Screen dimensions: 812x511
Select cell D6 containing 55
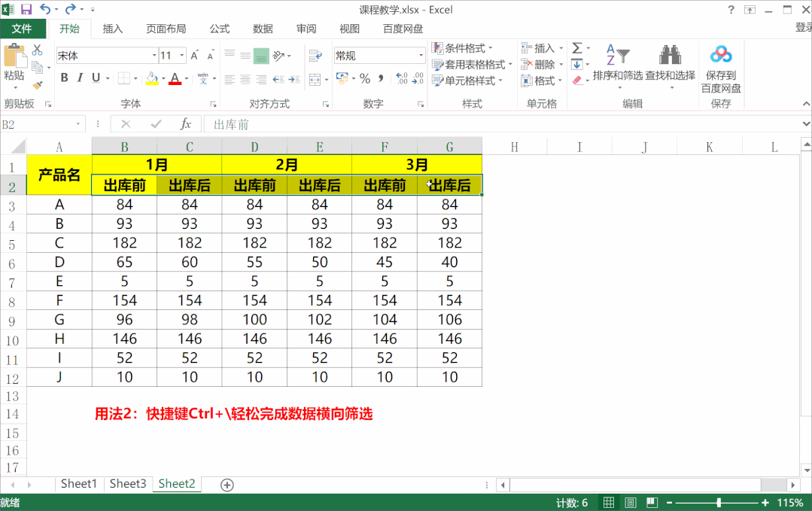[254, 263]
